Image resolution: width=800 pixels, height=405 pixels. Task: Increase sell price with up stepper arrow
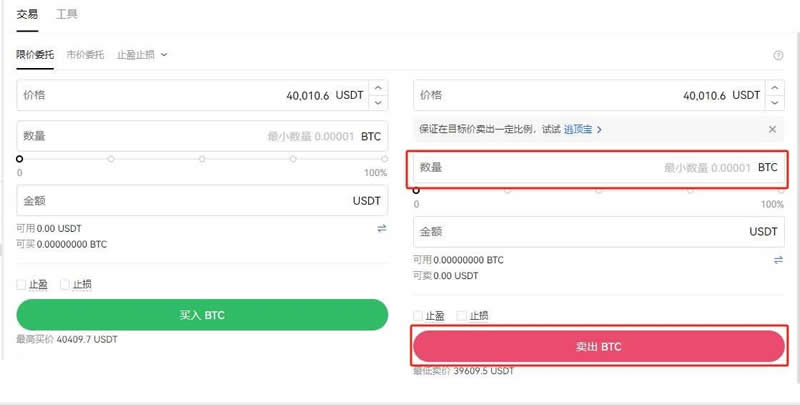pyautogui.click(x=775, y=88)
